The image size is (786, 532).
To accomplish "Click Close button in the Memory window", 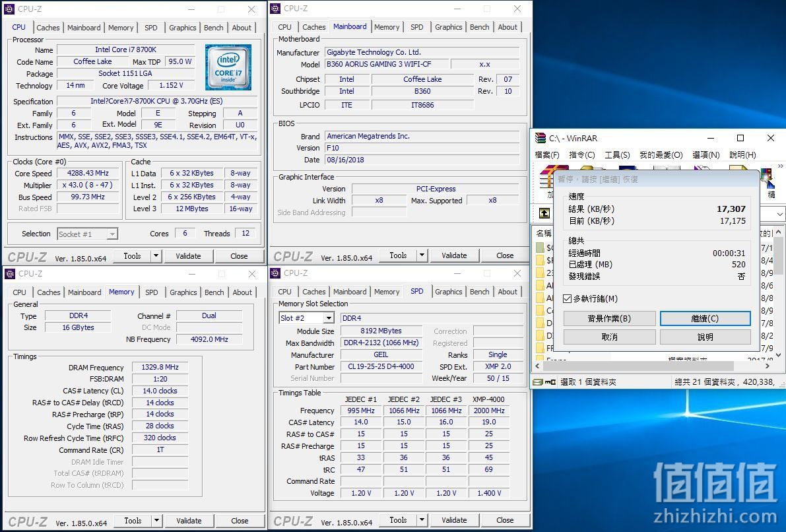I will click(x=239, y=521).
